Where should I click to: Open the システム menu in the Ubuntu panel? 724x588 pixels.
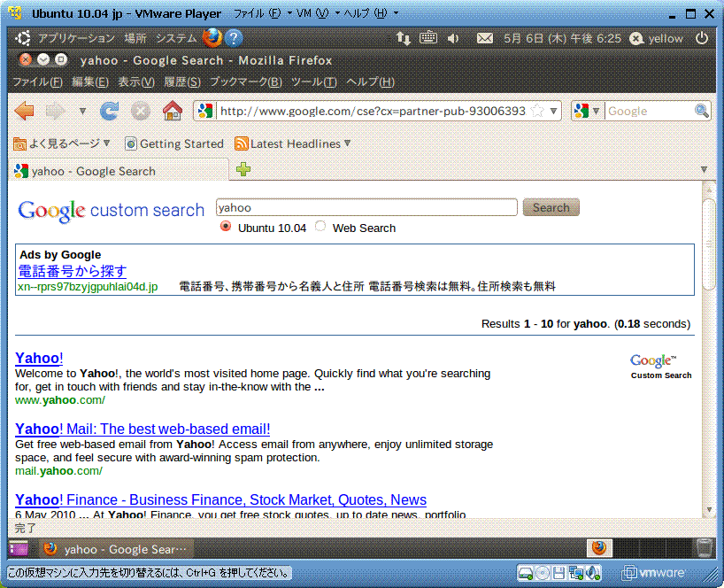click(176, 38)
